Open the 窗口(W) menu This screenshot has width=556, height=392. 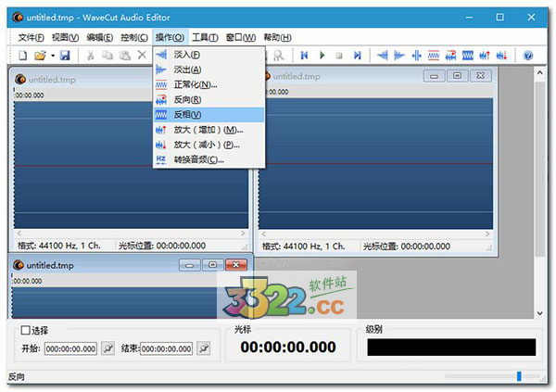tap(241, 37)
